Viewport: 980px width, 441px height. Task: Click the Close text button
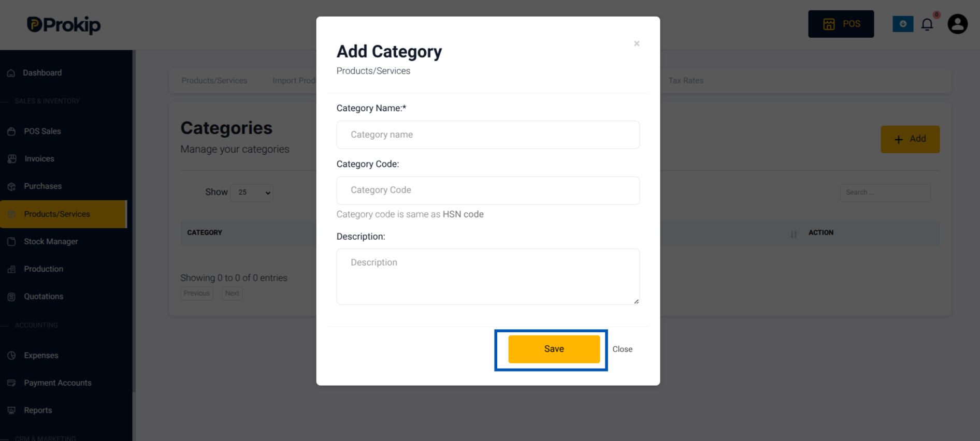point(622,349)
